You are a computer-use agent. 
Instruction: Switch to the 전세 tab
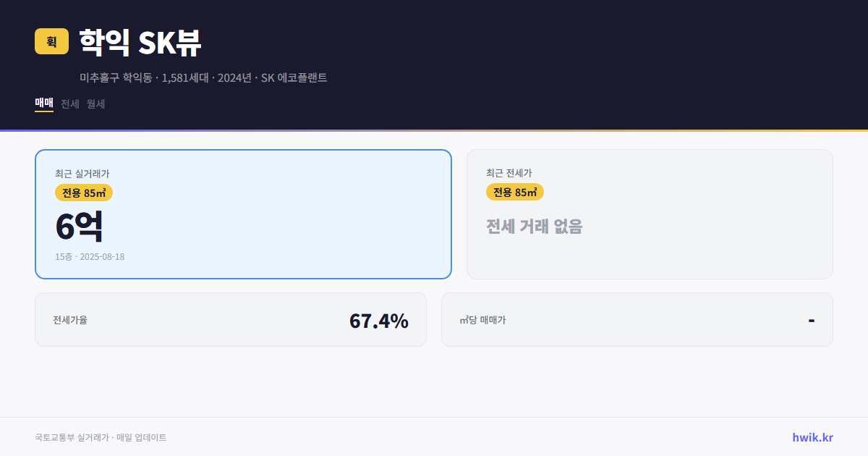tap(69, 104)
